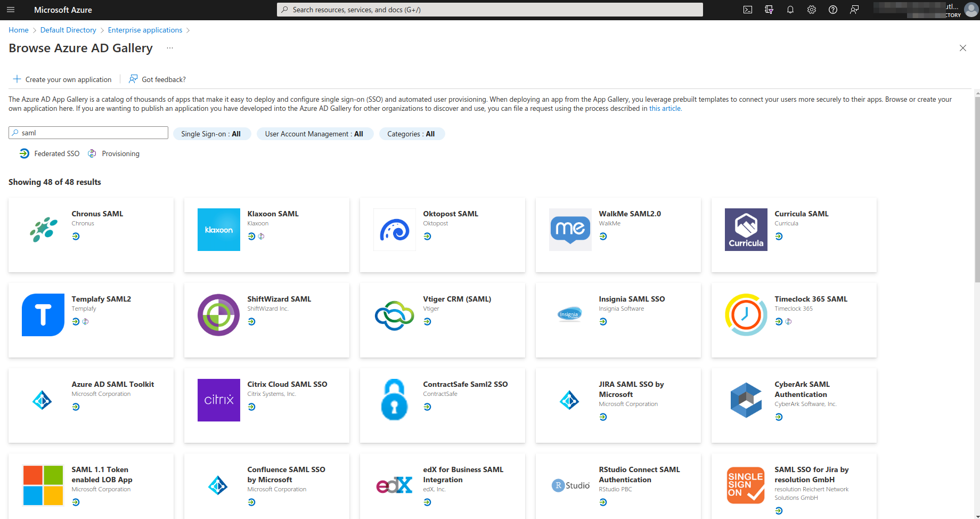Open the Enterprise applications breadcrumb
Viewport: 980px width, 519px height.
click(x=145, y=30)
